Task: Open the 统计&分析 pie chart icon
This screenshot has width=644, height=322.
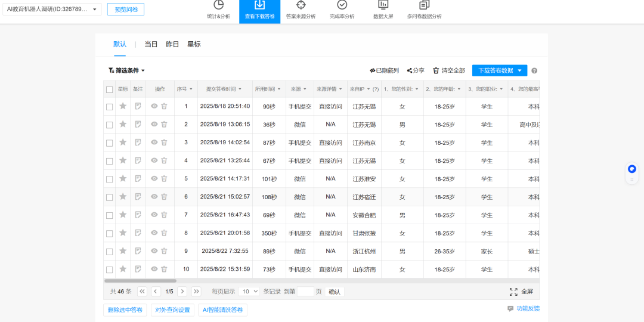Action: pos(218,5)
